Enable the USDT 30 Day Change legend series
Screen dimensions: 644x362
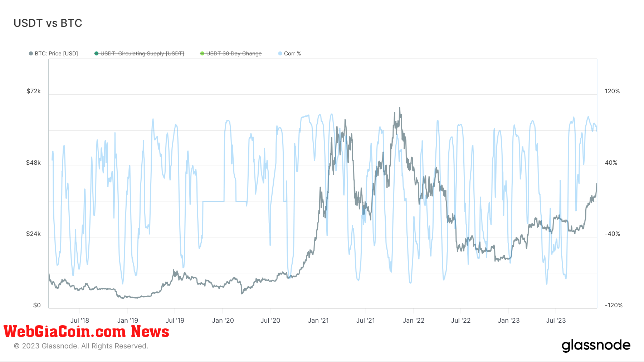coord(231,54)
